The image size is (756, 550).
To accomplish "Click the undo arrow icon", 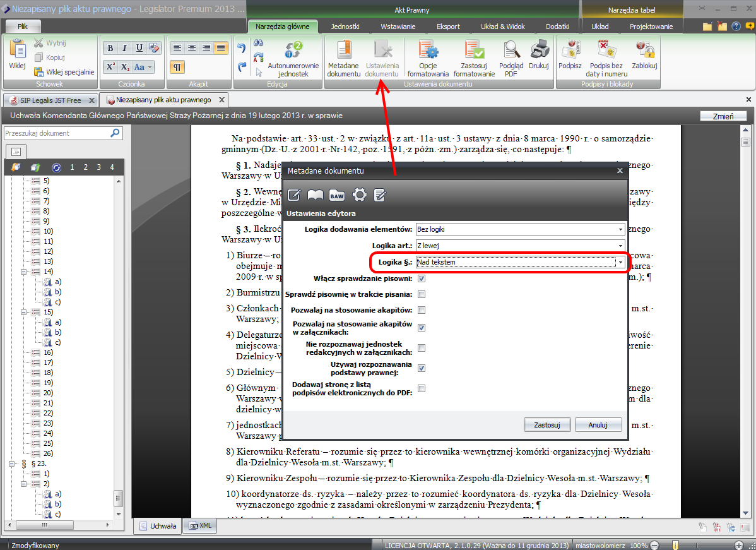I will tap(242, 47).
